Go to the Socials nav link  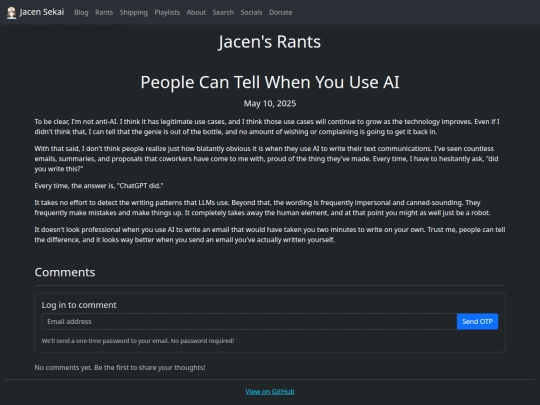click(x=251, y=12)
